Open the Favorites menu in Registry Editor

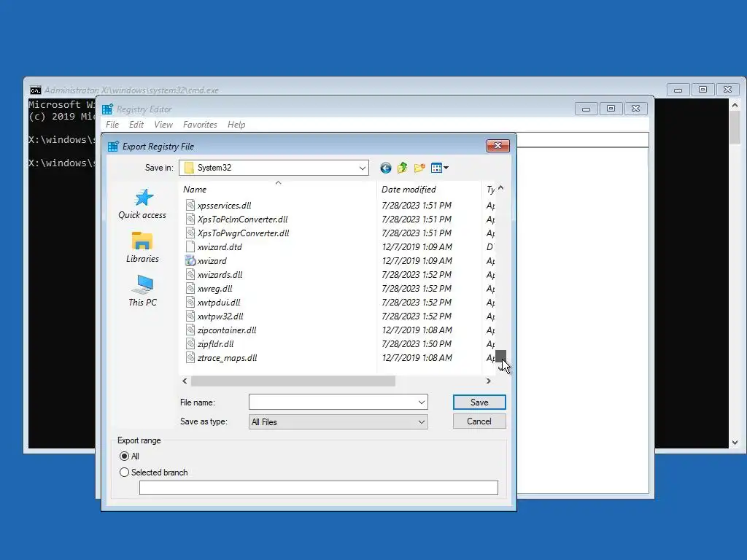pos(200,124)
